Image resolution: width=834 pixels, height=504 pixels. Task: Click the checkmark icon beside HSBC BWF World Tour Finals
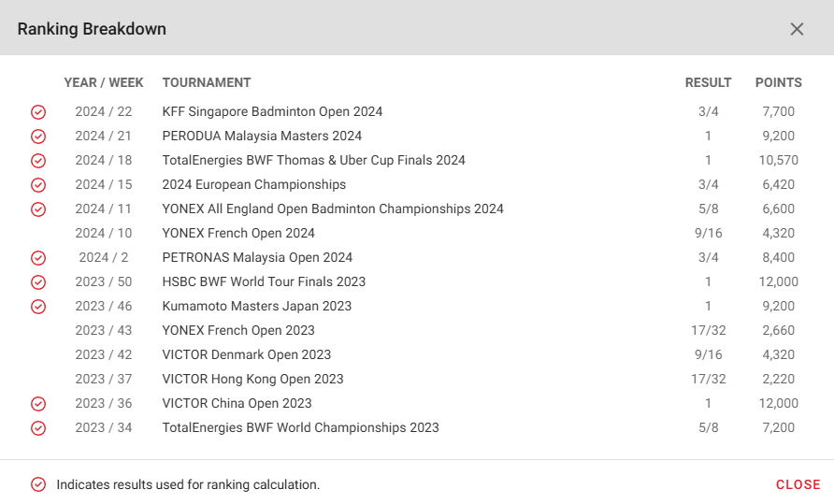click(x=38, y=282)
